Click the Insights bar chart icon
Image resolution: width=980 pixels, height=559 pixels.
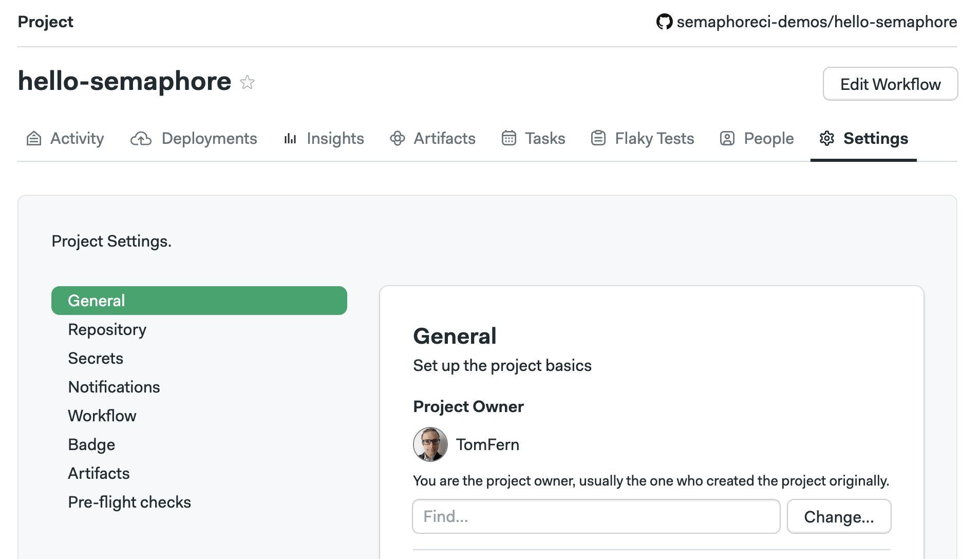pos(290,139)
